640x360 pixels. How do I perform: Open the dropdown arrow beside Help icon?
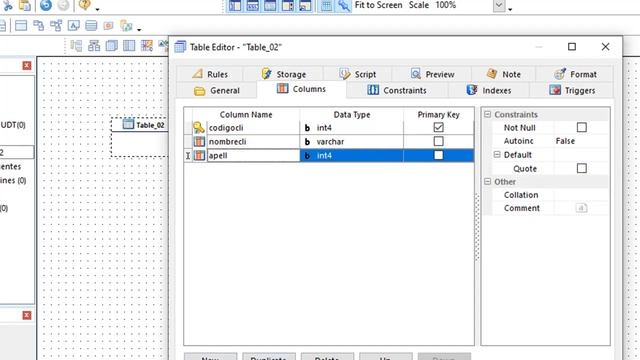click(x=97, y=9)
